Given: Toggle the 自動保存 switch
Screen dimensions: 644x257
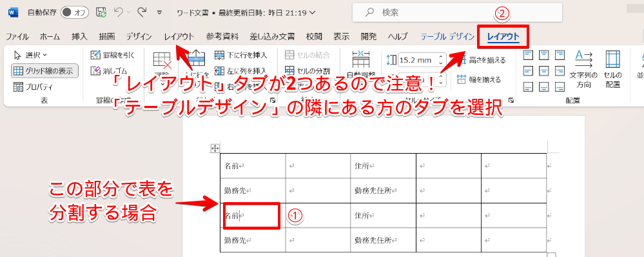Looking at the screenshot, I should tap(75, 13).
